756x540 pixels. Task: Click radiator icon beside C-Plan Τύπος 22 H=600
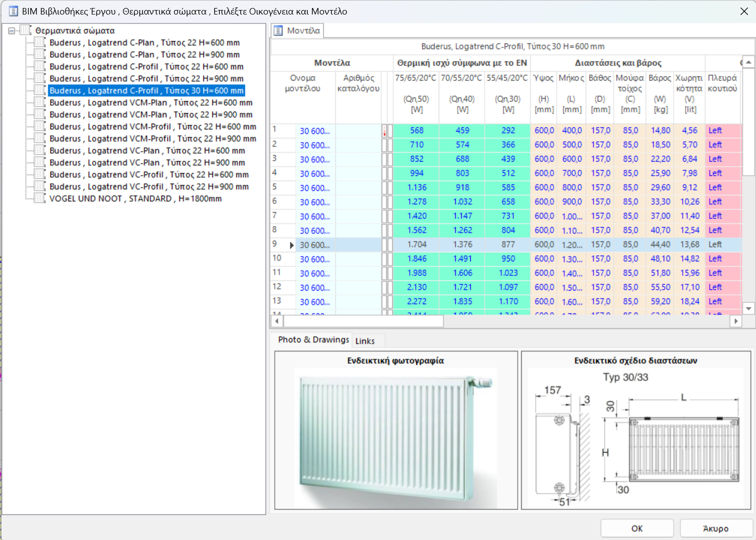(x=40, y=42)
